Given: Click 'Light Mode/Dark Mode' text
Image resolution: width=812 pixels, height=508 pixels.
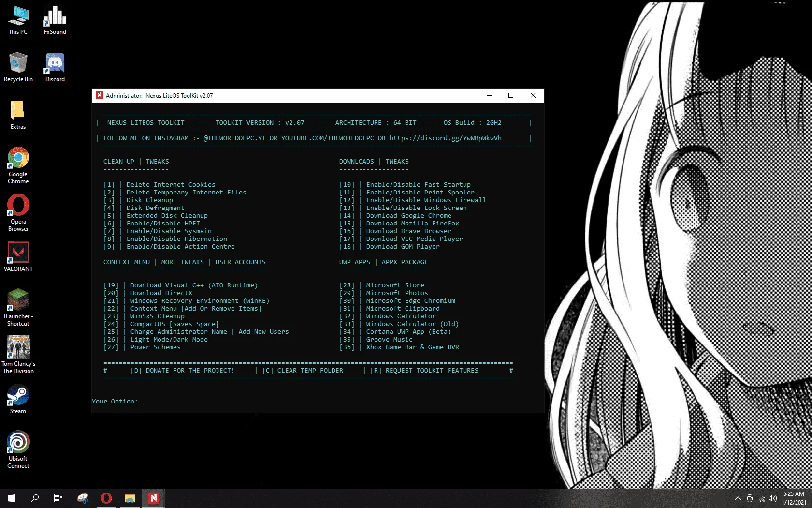Looking at the screenshot, I should [x=169, y=340].
